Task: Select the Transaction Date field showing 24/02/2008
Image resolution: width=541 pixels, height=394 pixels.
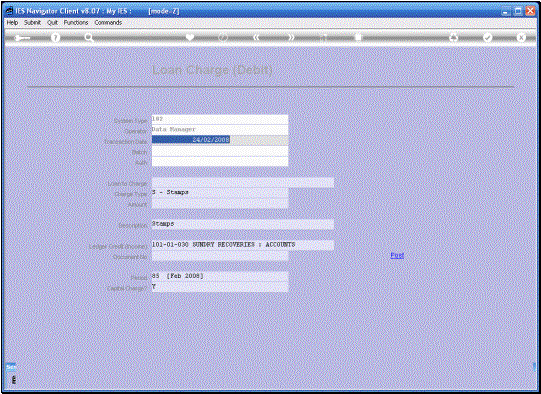Action: [x=220, y=140]
